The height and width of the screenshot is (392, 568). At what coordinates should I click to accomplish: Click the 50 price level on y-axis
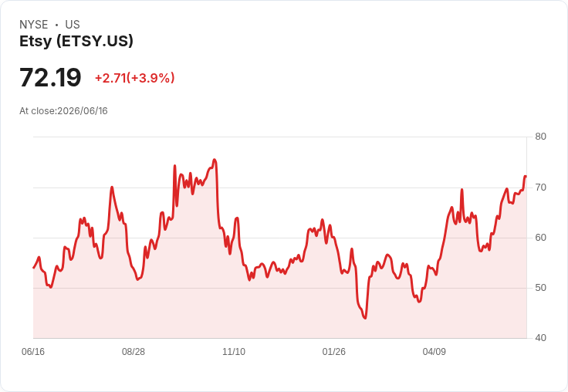[x=540, y=288]
